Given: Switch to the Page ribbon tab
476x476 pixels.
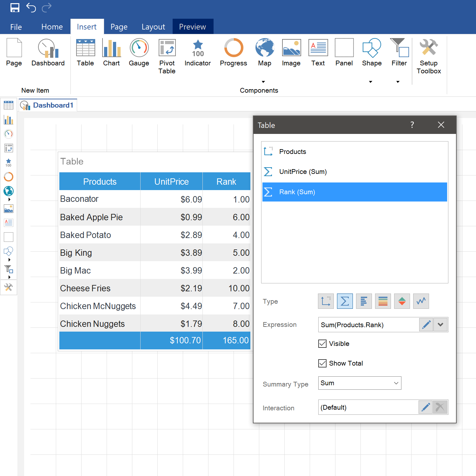Looking at the screenshot, I should tap(119, 27).
